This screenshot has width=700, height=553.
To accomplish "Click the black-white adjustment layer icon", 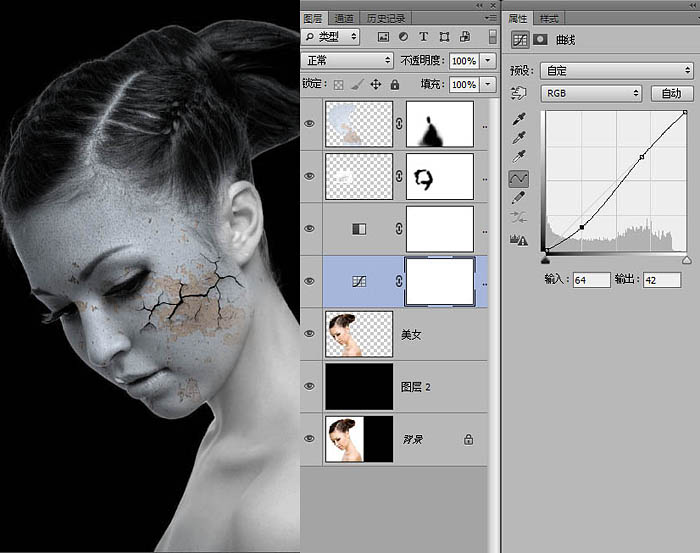I will (x=359, y=229).
